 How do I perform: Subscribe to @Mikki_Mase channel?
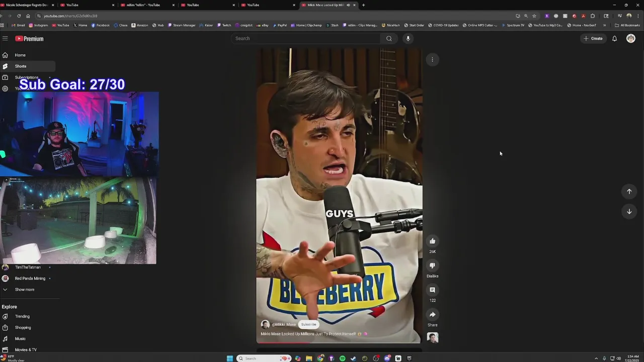pyautogui.click(x=308, y=324)
